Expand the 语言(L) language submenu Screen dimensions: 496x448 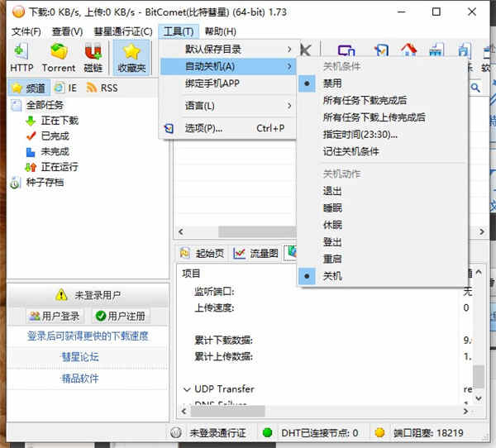[228, 106]
